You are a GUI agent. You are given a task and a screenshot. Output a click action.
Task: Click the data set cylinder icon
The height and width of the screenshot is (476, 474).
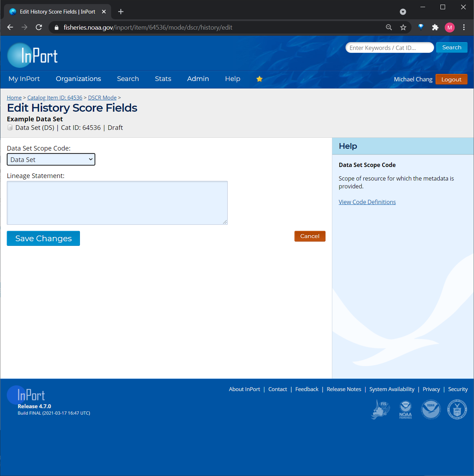pos(10,127)
